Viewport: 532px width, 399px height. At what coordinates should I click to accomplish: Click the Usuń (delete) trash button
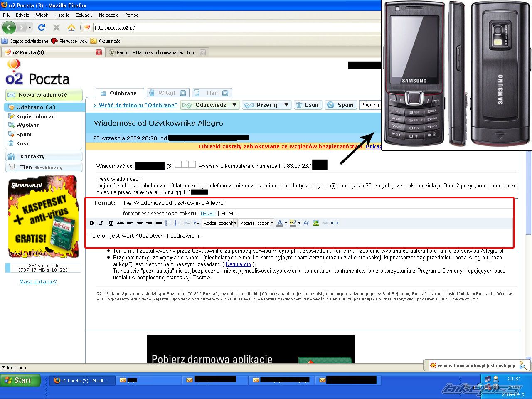coord(307,105)
